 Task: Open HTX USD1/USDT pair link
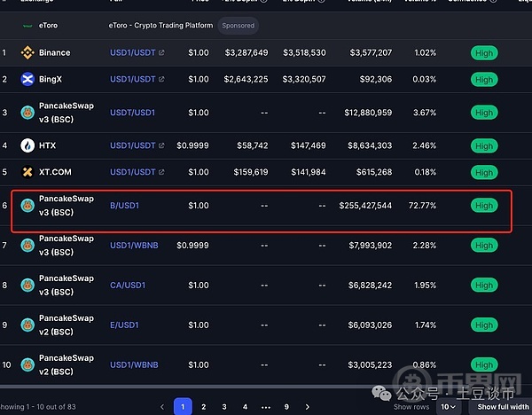coord(133,145)
